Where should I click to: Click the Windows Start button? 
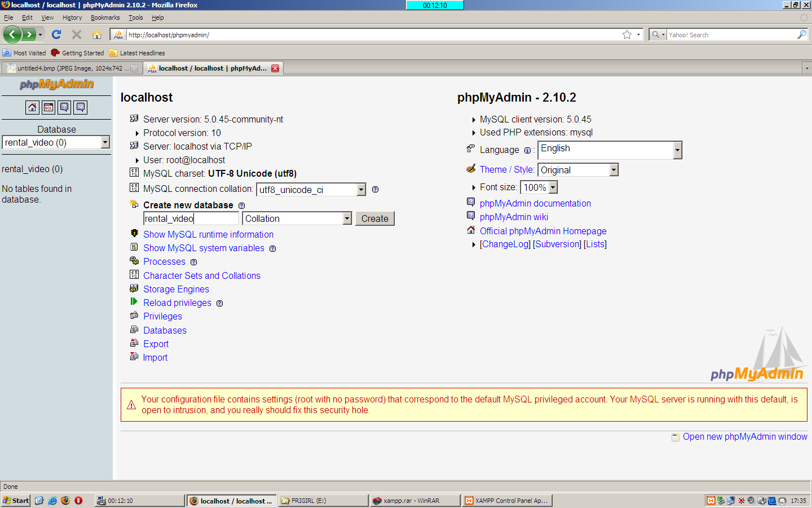(x=16, y=501)
